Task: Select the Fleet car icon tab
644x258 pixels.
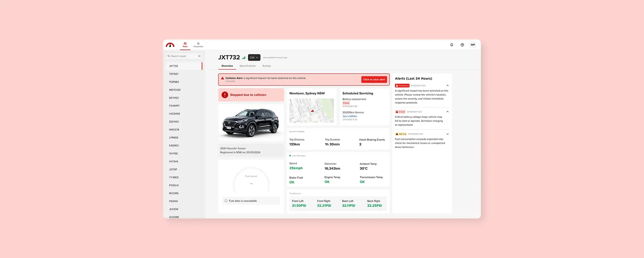Action: 185,45
